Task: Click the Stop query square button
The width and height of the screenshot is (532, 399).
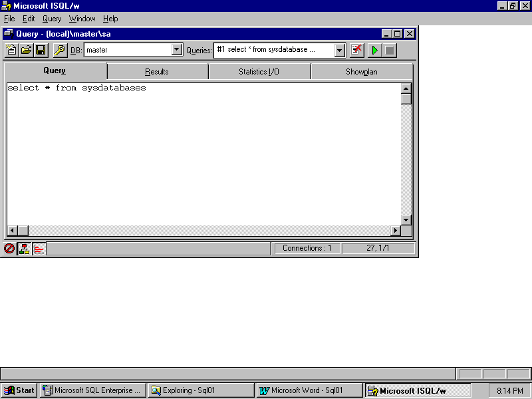Action: pos(390,50)
